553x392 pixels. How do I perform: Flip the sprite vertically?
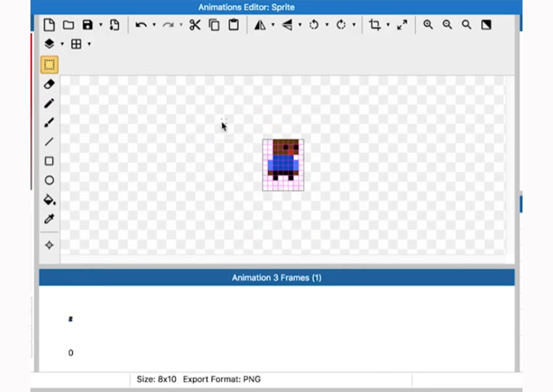click(287, 25)
